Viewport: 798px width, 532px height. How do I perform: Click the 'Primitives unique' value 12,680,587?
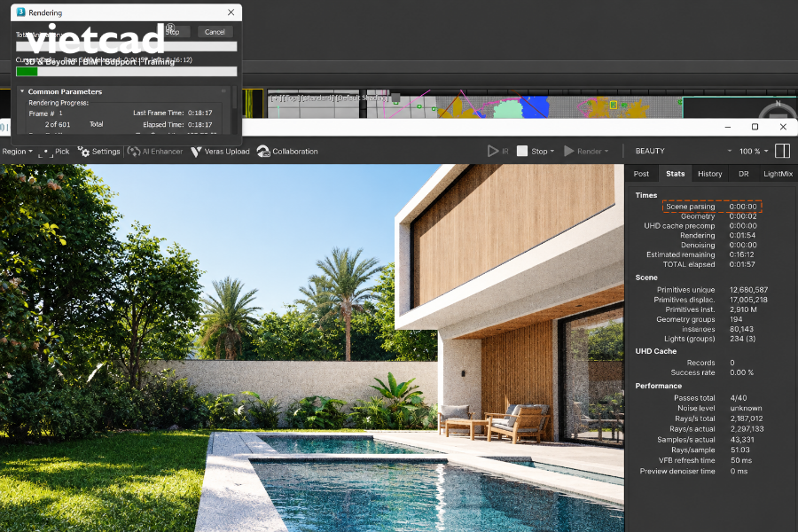point(748,290)
